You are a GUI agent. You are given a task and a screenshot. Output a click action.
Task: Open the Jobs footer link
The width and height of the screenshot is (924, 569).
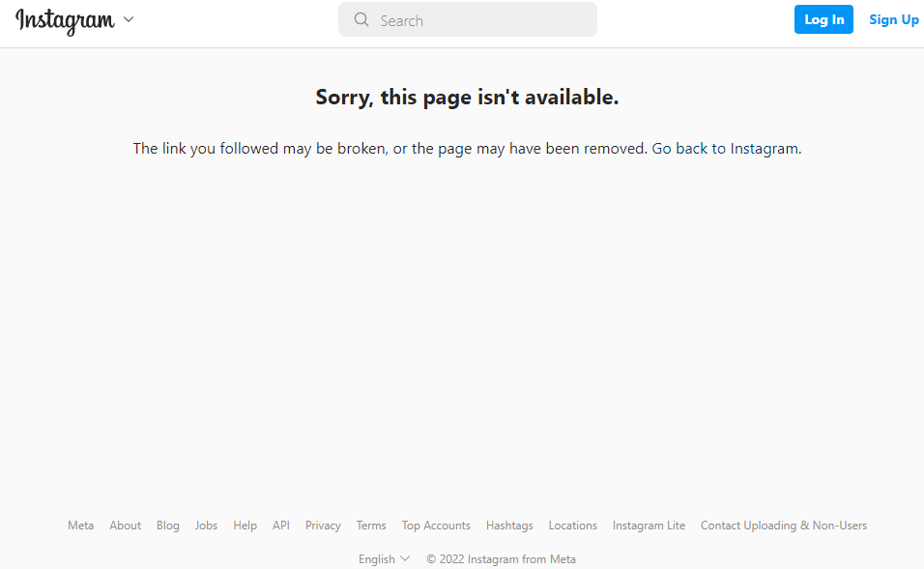click(206, 526)
